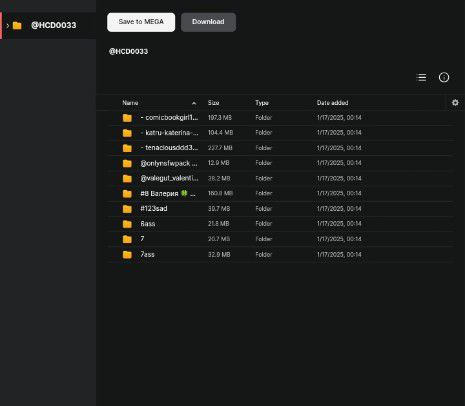Click sidebar @HCD0033 folder icon
The height and width of the screenshot is (406, 465).
click(17, 25)
